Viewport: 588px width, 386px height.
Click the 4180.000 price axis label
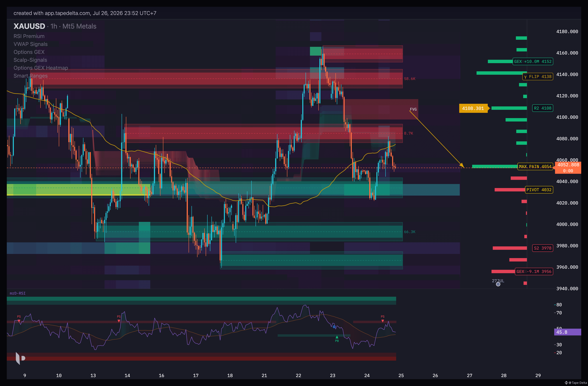click(x=567, y=31)
